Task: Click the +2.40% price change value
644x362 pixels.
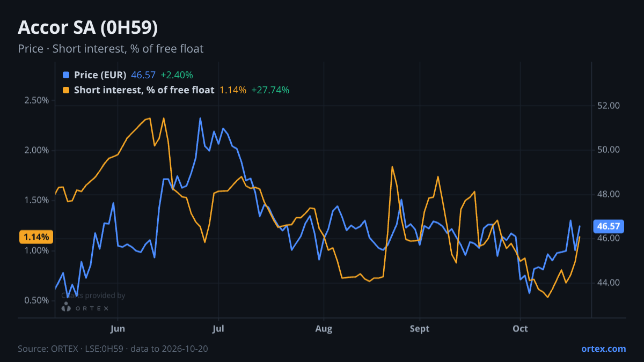Action: click(x=177, y=75)
